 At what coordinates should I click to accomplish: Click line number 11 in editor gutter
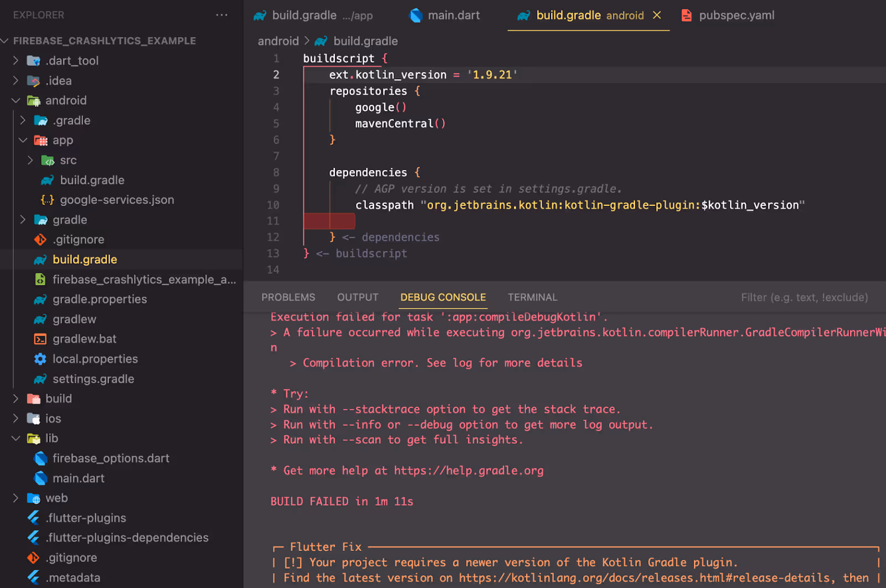[273, 221]
